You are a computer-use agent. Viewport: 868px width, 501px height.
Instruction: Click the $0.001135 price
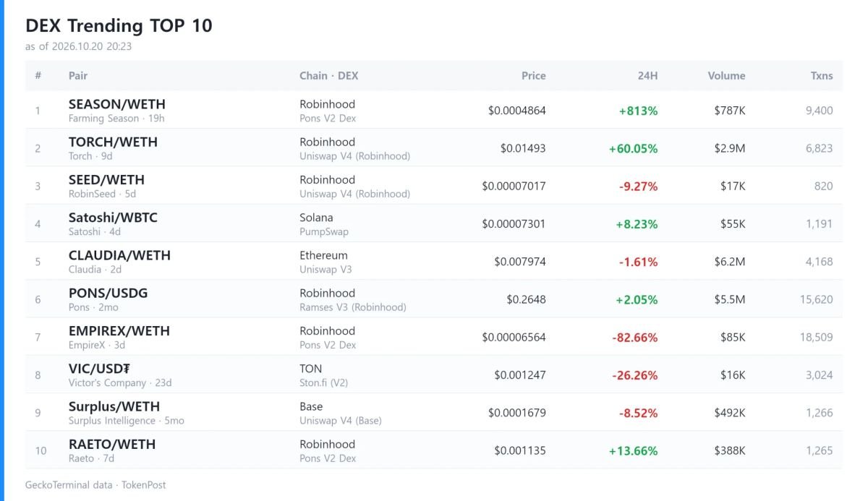[x=520, y=450]
